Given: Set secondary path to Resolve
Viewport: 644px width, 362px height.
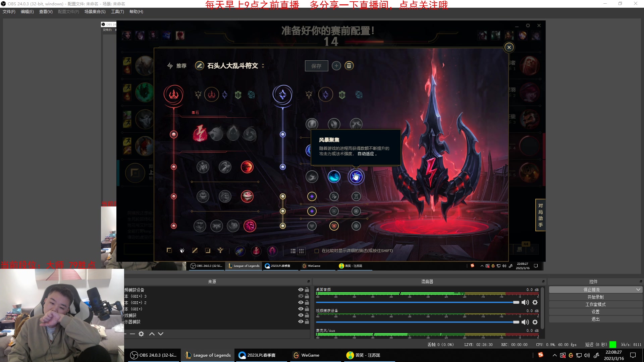Looking at the screenshot, I should [x=342, y=95].
